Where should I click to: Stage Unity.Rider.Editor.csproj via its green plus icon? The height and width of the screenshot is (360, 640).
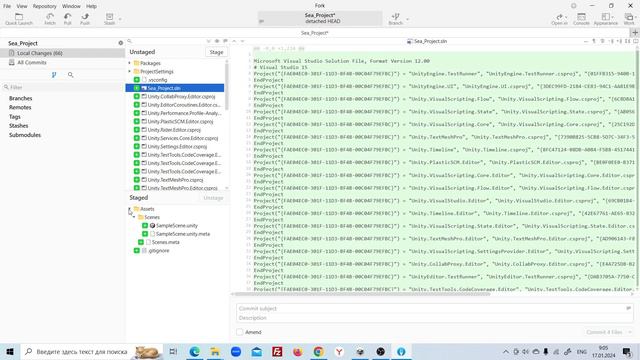pos(137,130)
